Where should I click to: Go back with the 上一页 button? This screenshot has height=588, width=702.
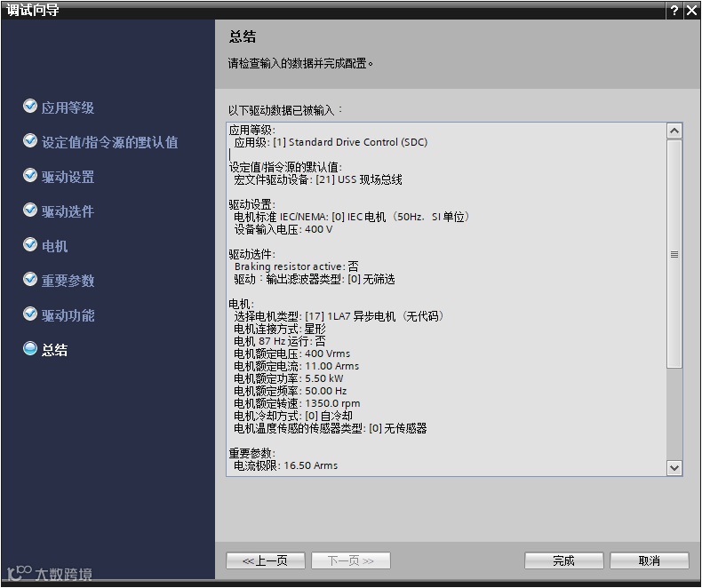266,560
